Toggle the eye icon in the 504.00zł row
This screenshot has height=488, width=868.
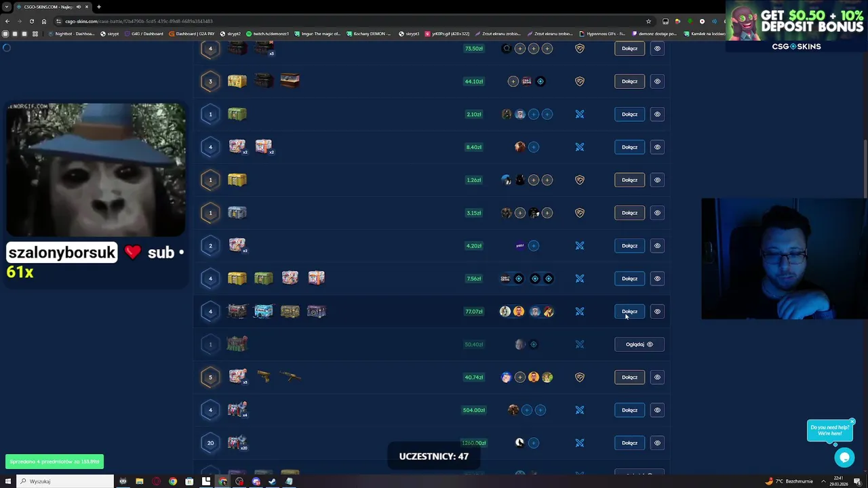coord(657,410)
